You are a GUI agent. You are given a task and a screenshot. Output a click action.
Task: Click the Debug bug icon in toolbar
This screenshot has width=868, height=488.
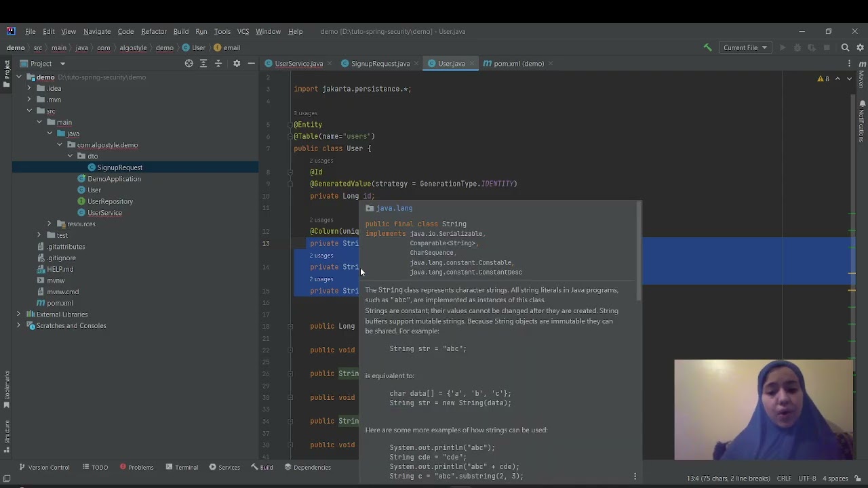797,47
